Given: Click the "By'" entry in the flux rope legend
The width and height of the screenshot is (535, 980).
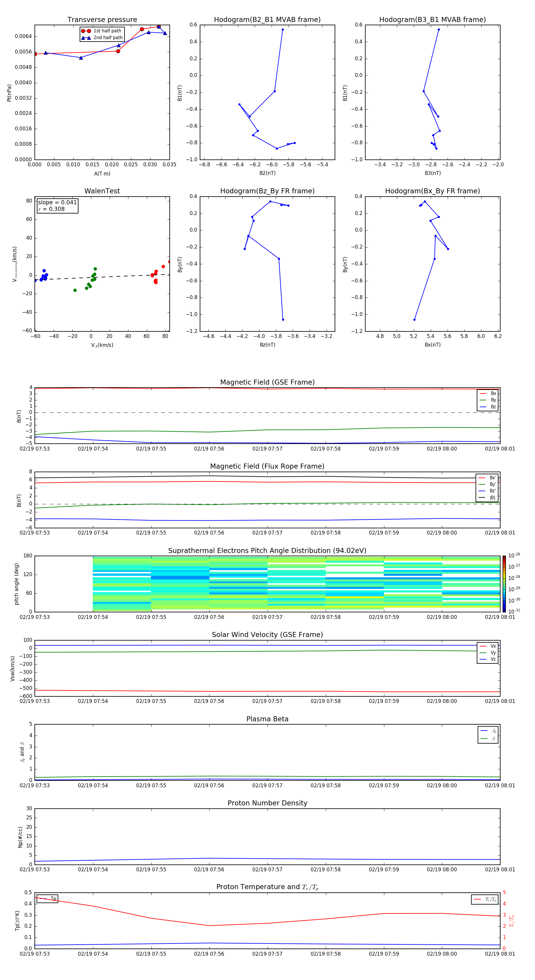Looking at the screenshot, I should coord(487,484).
